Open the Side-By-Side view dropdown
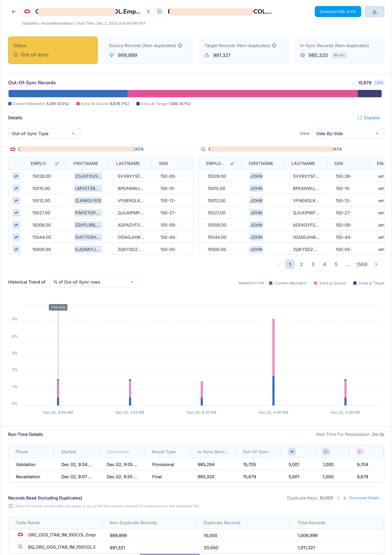The image size is (392, 555). tap(348, 133)
